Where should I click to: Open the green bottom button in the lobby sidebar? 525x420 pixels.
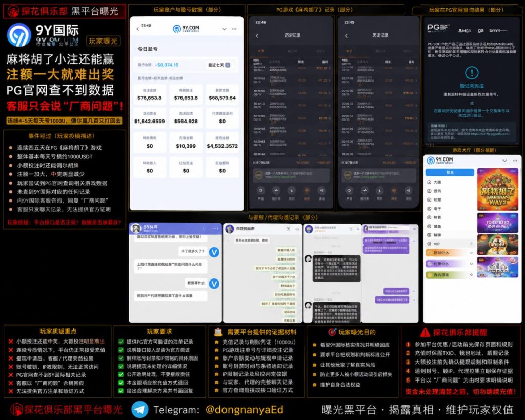tap(449, 275)
